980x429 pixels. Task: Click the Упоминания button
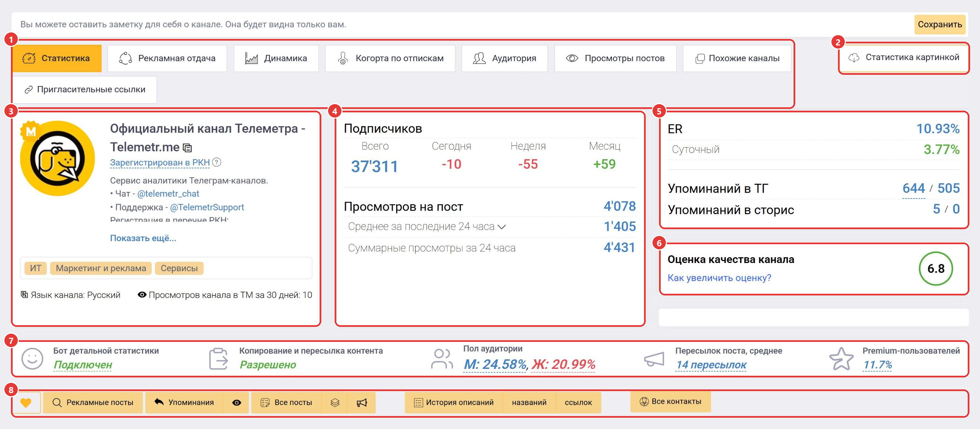[x=184, y=402]
